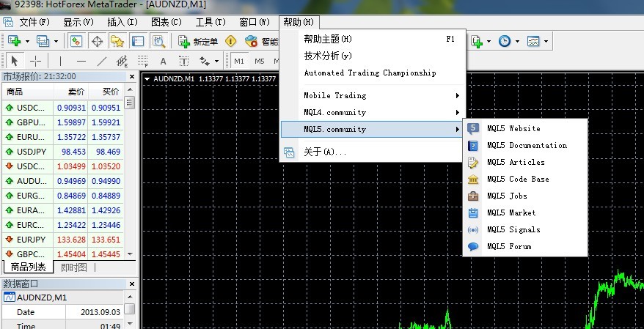Select the Fibonacci retracement tool
This screenshot has height=329, width=644.
[142, 62]
